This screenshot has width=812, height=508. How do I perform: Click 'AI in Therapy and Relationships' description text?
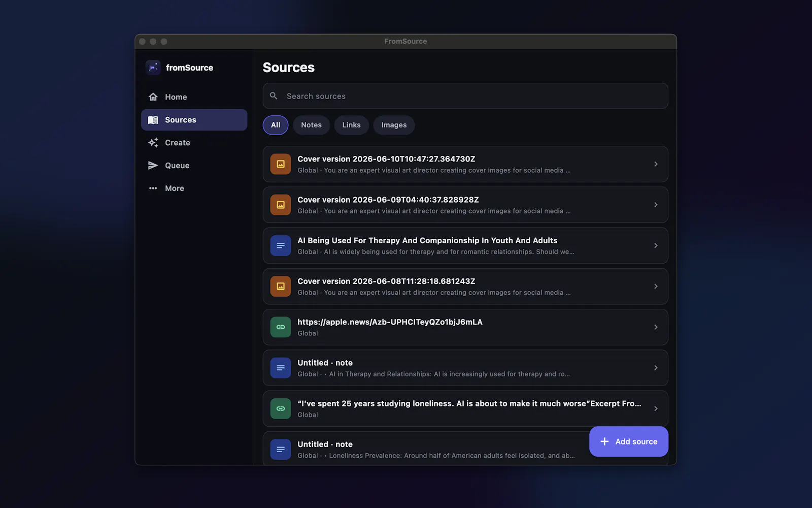pos(449,374)
